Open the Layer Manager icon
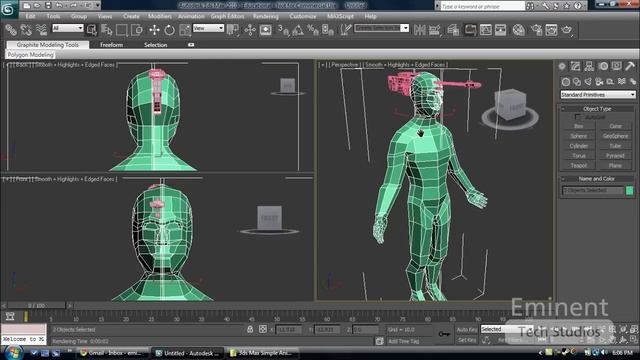The height and width of the screenshot is (360, 640). point(453,30)
